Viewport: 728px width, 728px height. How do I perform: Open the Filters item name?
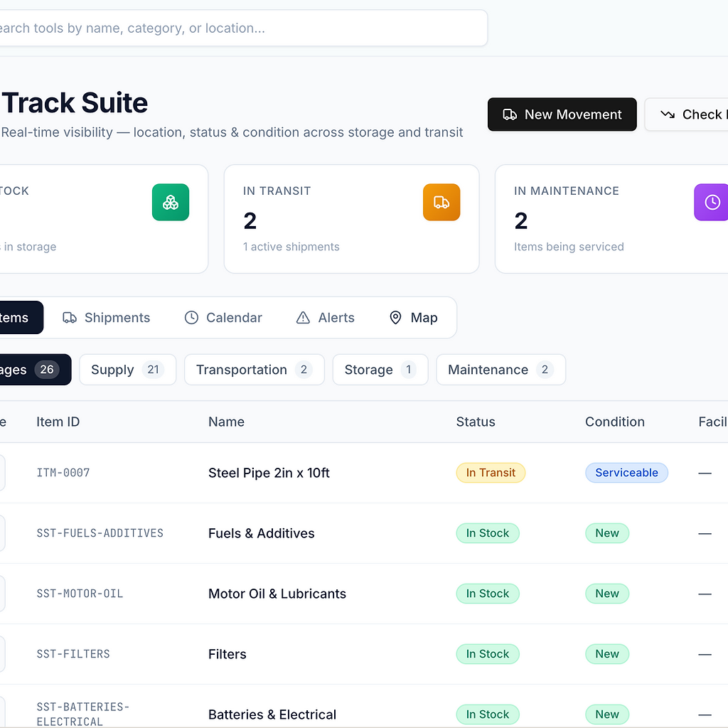[x=227, y=654]
